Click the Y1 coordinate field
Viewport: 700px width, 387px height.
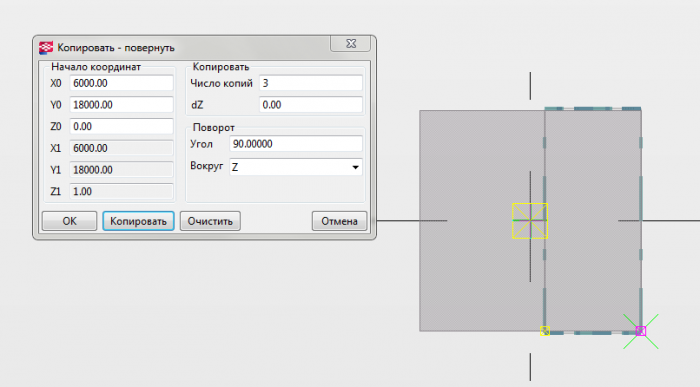tap(121, 170)
